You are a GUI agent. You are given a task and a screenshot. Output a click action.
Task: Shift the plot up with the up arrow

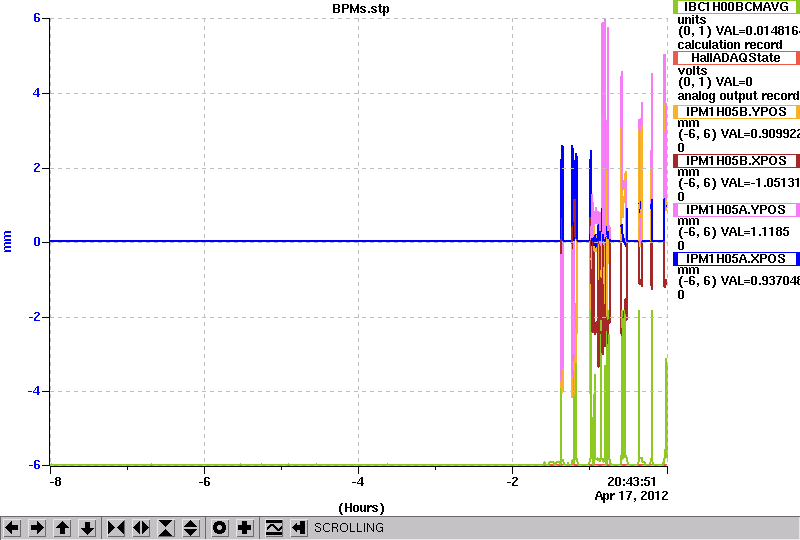point(62,528)
